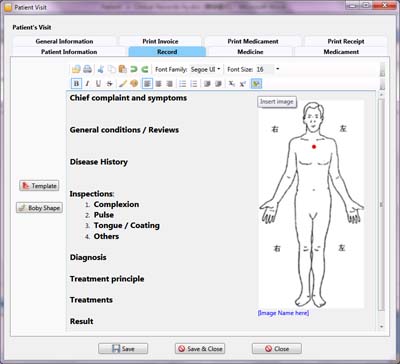Toggle Underline formatting

(98, 84)
